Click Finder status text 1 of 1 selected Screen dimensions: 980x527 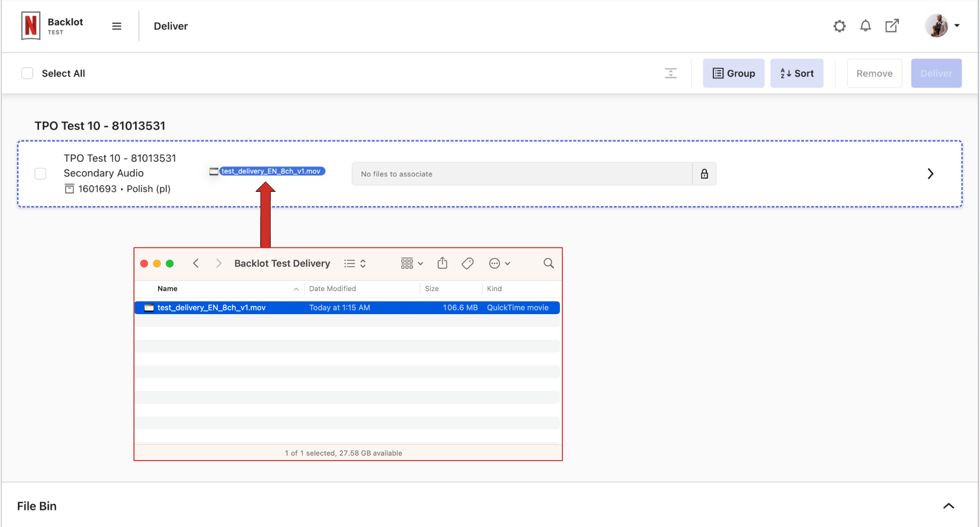click(x=343, y=453)
